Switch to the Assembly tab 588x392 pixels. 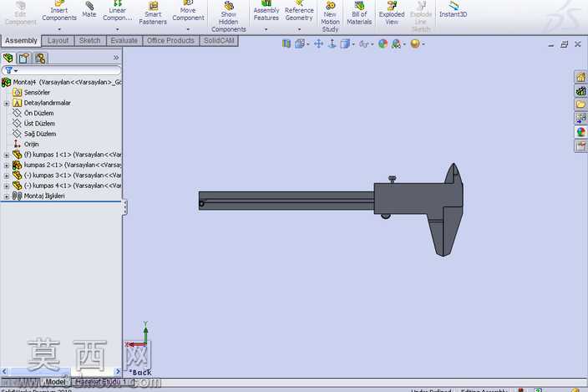21,40
